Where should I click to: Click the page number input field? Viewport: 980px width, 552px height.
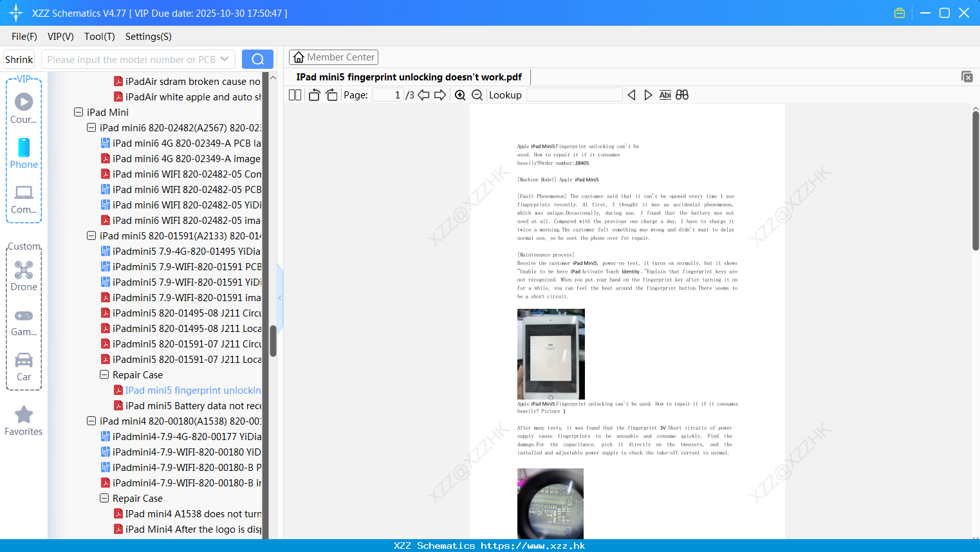388,95
